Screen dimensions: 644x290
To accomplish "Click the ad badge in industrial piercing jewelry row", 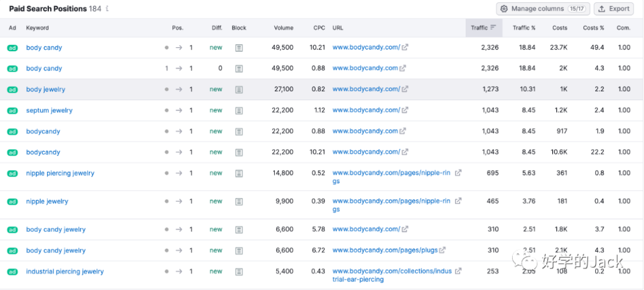I will pyautogui.click(x=13, y=272).
